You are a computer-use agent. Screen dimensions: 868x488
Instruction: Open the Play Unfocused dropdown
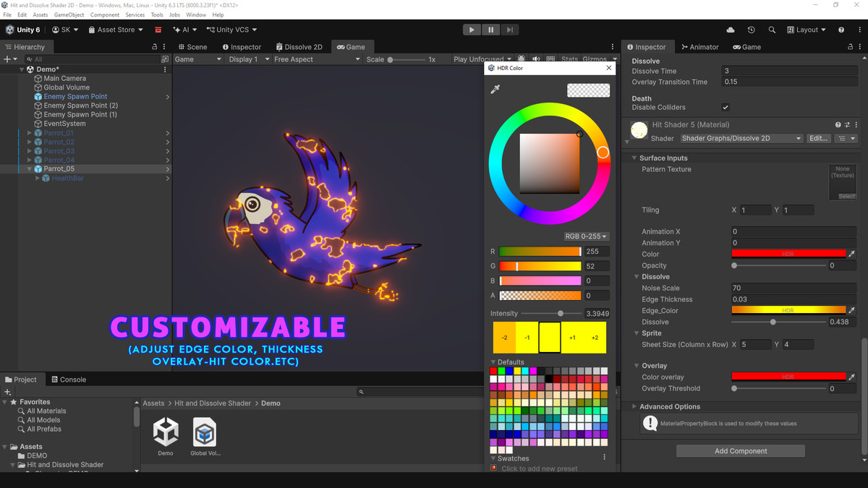coord(483,59)
